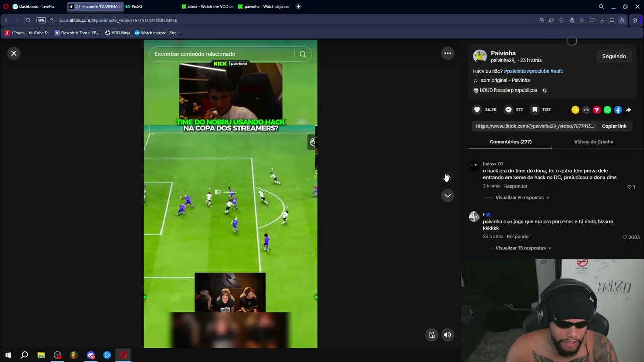This screenshot has width=644, height=362.
Task: Save video with the bookmark icon
Action: 535,110
